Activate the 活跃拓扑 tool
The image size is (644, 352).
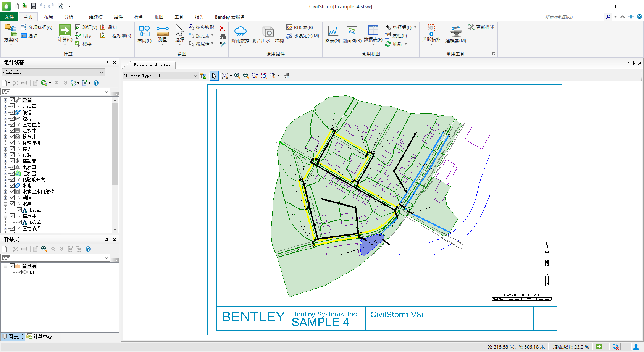pos(431,34)
